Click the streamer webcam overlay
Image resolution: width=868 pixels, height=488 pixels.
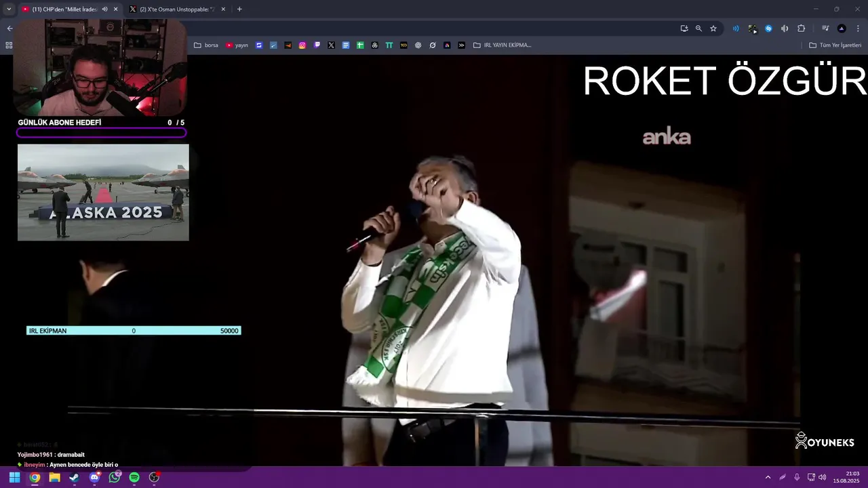pos(100,68)
